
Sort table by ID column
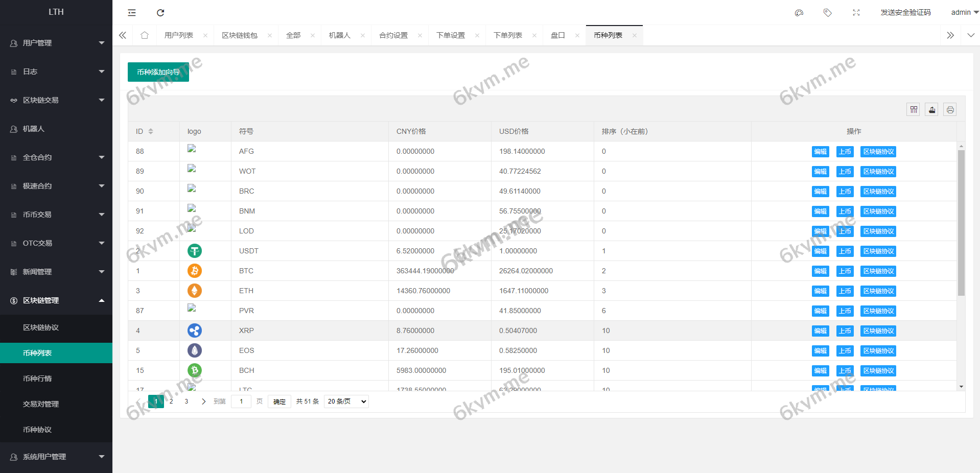(151, 131)
